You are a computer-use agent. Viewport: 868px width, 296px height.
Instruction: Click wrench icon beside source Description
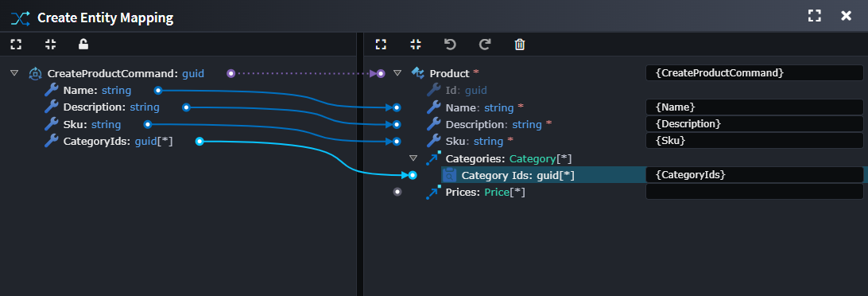[52, 107]
